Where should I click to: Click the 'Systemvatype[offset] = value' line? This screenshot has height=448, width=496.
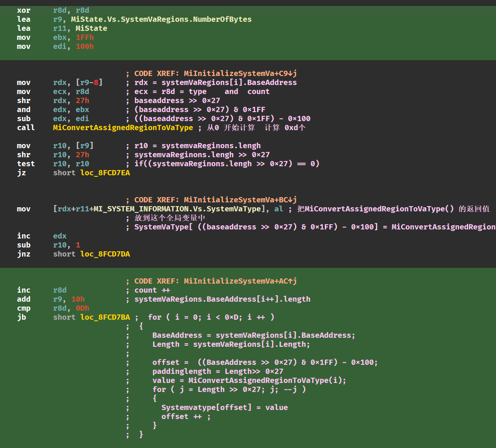225,407
